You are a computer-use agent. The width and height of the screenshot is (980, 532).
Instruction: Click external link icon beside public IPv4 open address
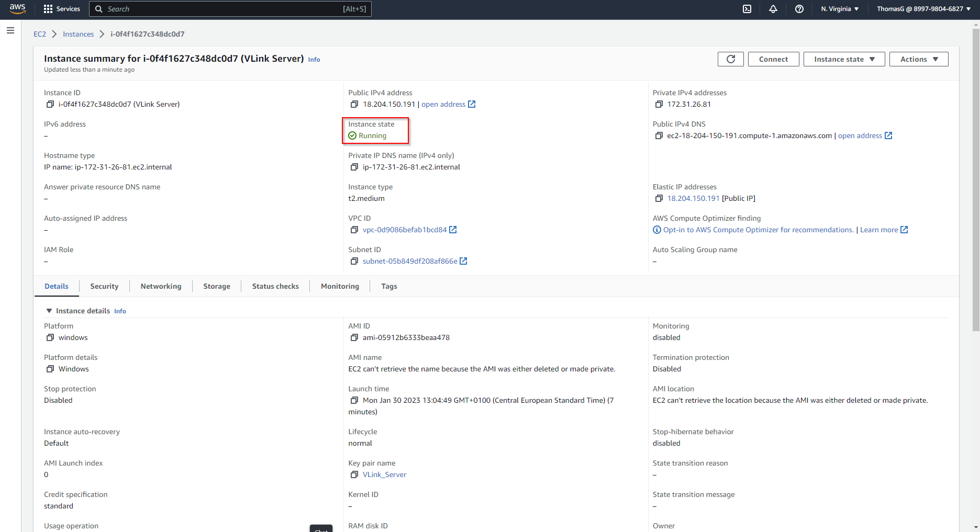(x=472, y=104)
